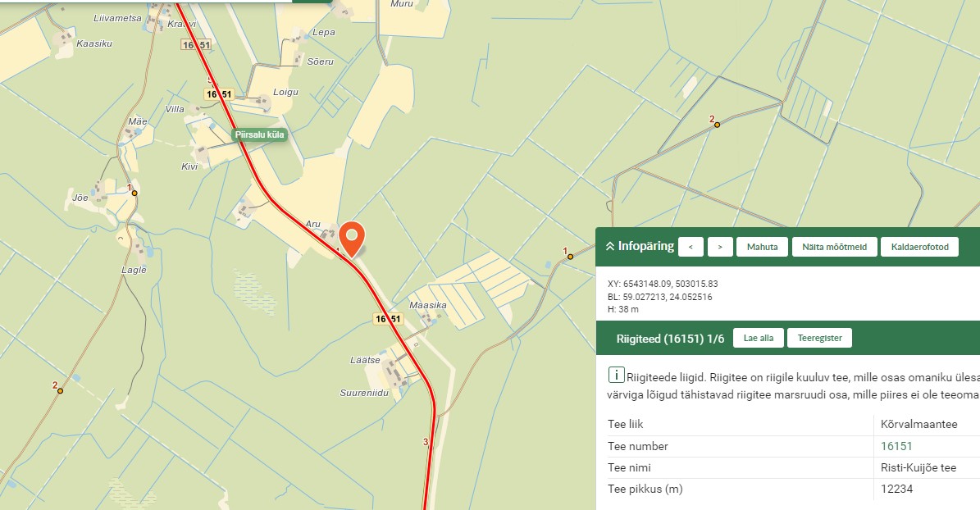Click the orange kilometre dot near Jõe
The image size is (980, 510).
coord(134,194)
